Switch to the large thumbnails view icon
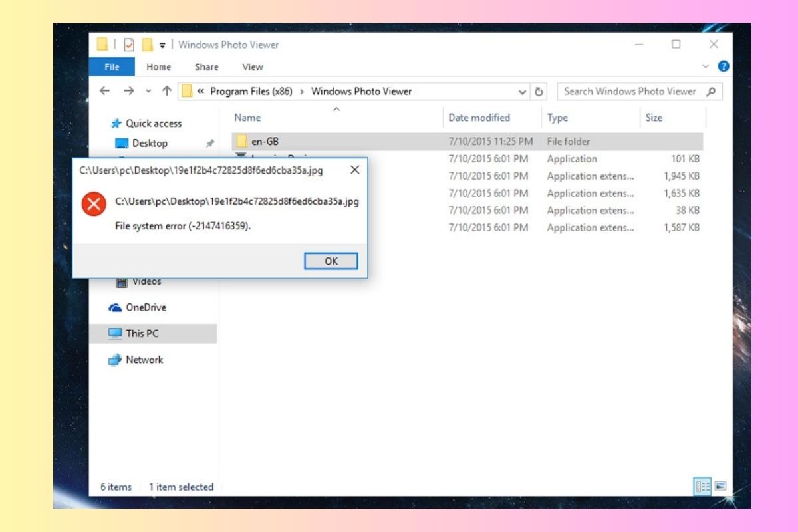 pos(720,486)
